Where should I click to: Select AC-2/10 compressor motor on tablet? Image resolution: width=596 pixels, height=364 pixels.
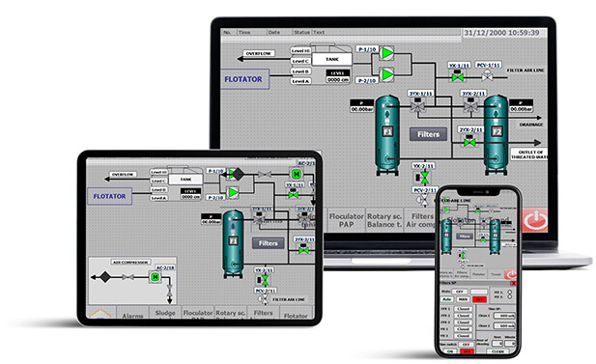[156, 277]
